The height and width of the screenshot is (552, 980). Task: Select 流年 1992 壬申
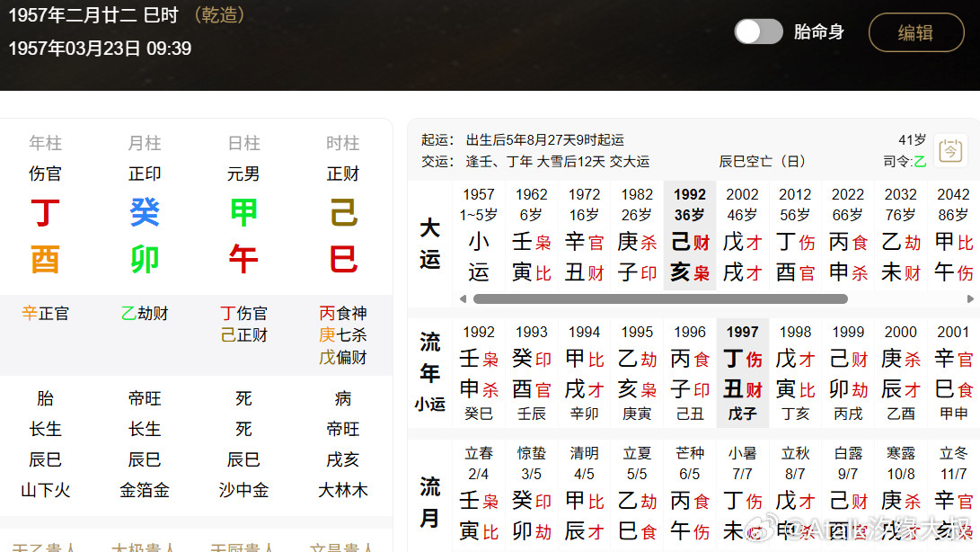point(478,373)
